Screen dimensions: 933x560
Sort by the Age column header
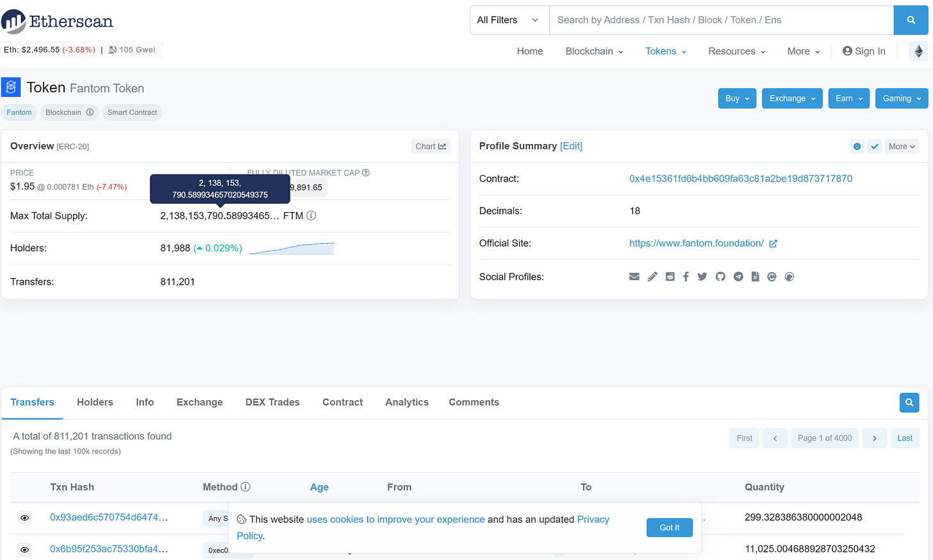pos(319,487)
